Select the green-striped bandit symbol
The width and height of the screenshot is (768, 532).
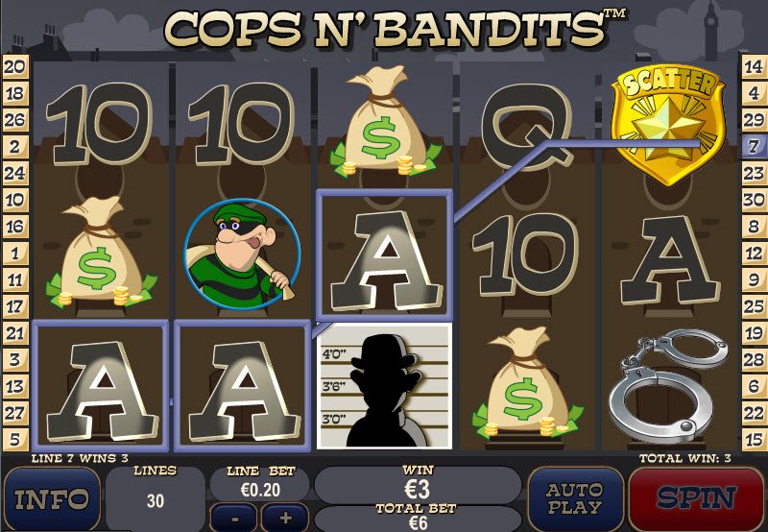click(242, 254)
